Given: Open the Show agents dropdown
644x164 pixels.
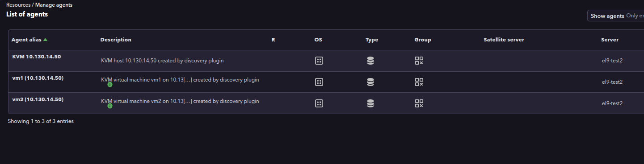Looking at the screenshot, I should tap(616, 16).
